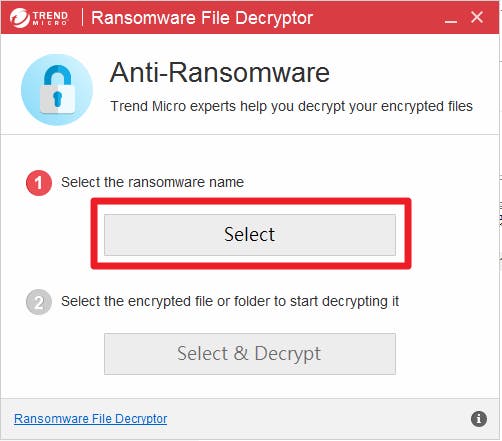This screenshot has width=502, height=441.
Task: Click the Select the encrypted file label
Action: (x=230, y=302)
